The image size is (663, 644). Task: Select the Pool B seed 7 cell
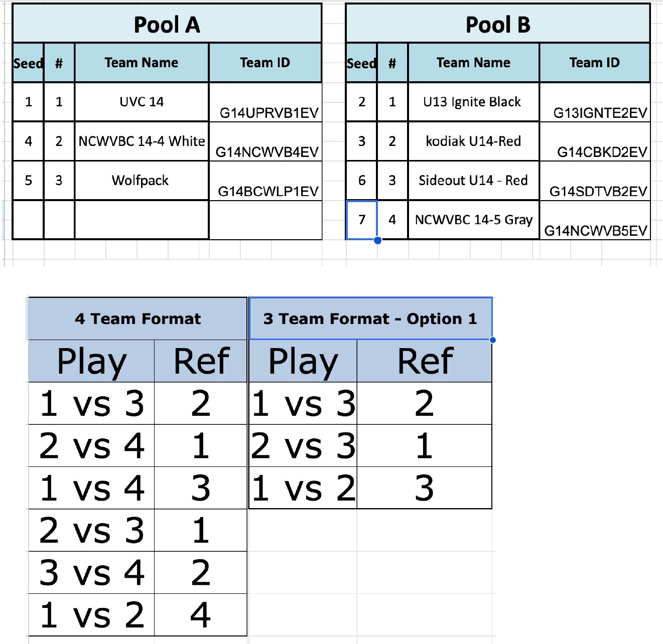(362, 220)
